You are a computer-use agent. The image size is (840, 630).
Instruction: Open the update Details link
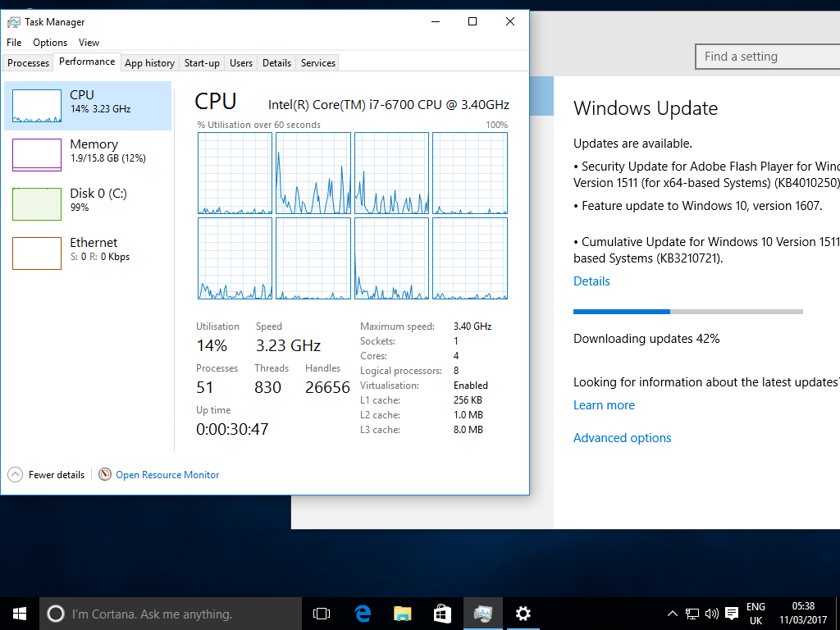(x=591, y=281)
